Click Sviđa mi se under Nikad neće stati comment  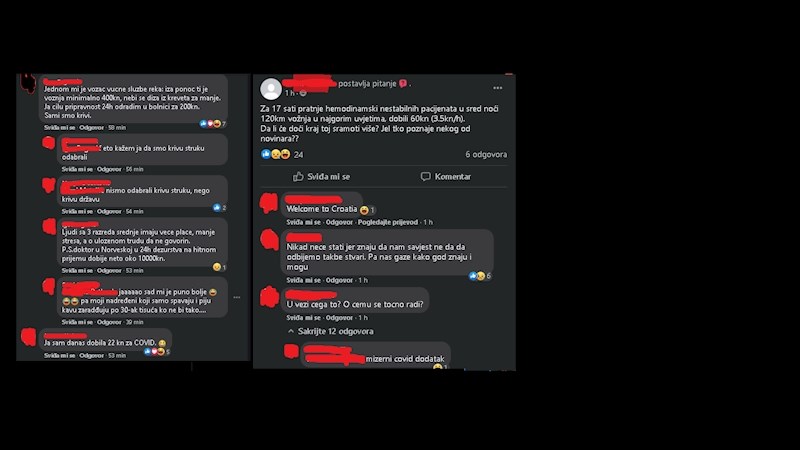click(x=303, y=280)
